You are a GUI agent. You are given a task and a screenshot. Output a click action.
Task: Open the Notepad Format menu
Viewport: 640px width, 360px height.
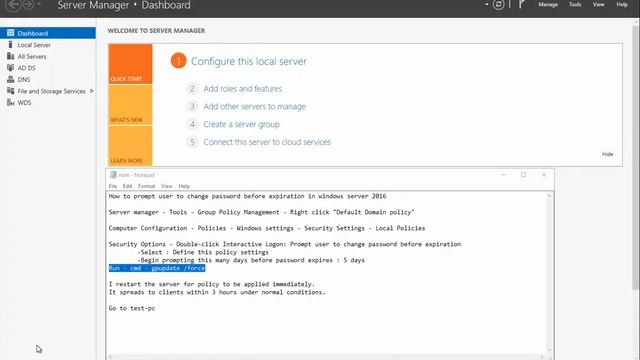(147, 186)
